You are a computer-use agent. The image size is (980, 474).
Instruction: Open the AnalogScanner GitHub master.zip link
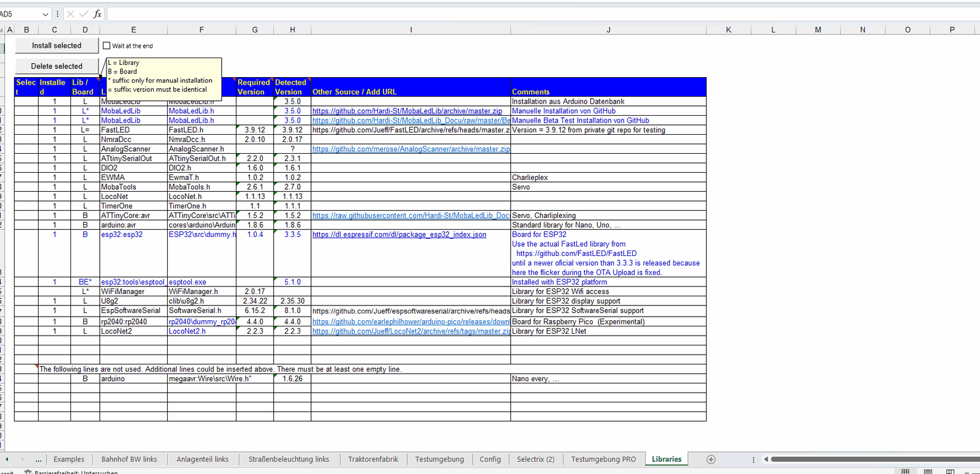[410, 149]
